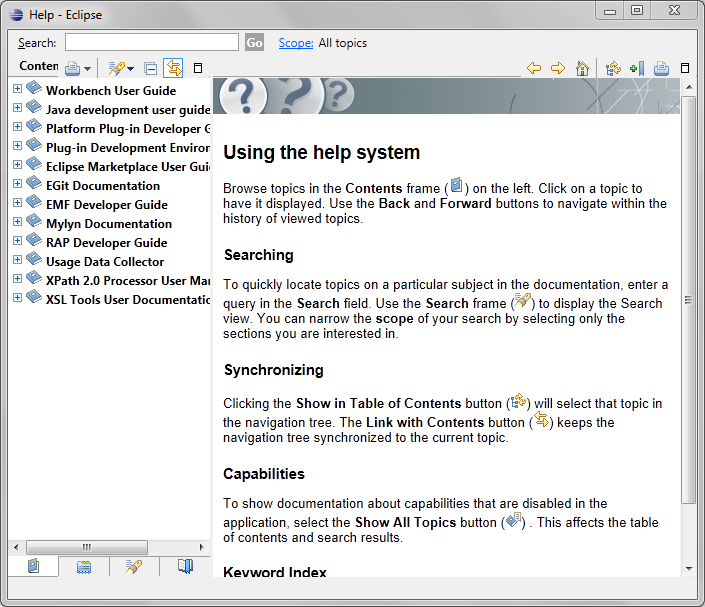Select Mylyn Documentation entry
705x607 pixels.
(109, 223)
